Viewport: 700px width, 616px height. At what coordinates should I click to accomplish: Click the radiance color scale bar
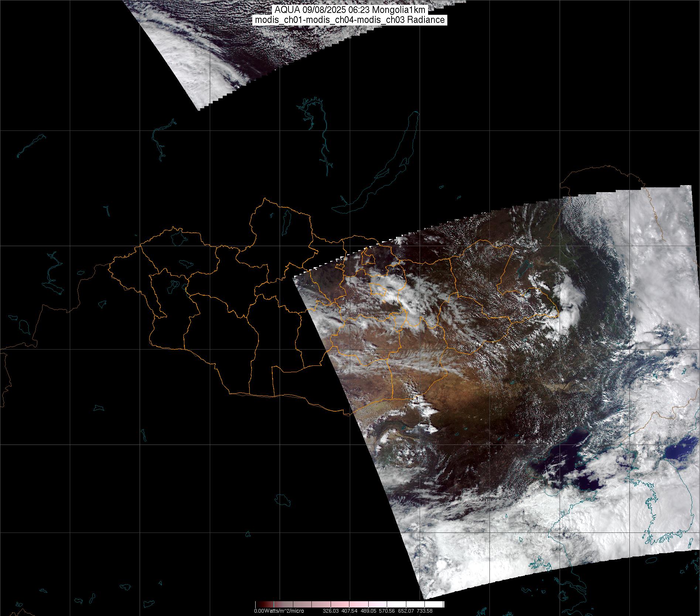349,604
